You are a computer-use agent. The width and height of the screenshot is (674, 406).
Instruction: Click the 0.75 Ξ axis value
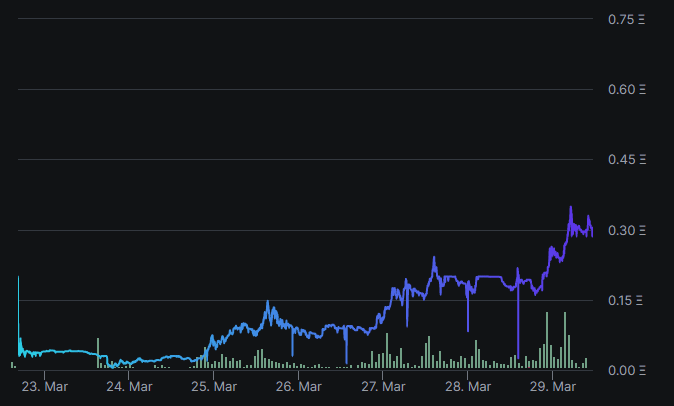pyautogui.click(x=627, y=19)
